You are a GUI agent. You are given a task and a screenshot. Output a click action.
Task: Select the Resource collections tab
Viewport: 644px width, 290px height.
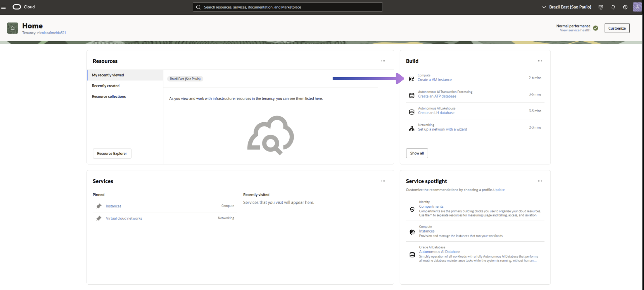[109, 96]
